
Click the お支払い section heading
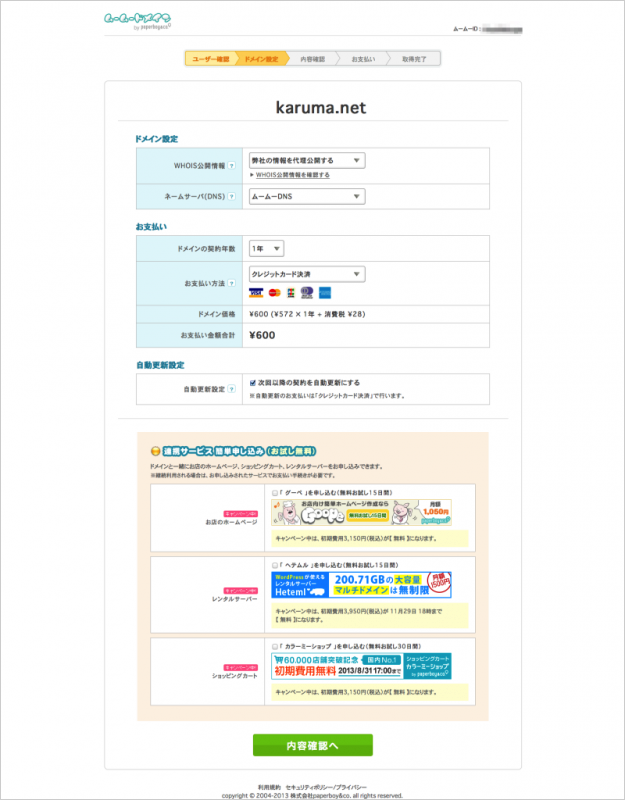[151, 227]
